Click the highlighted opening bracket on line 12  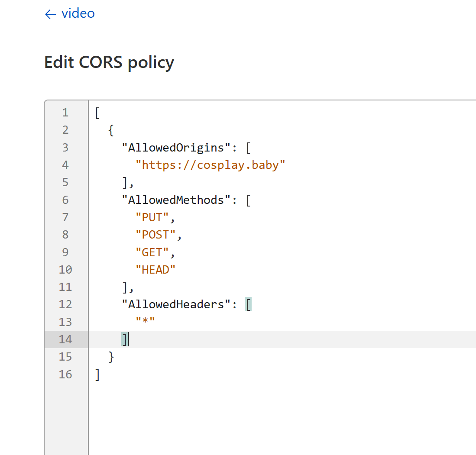(x=248, y=304)
